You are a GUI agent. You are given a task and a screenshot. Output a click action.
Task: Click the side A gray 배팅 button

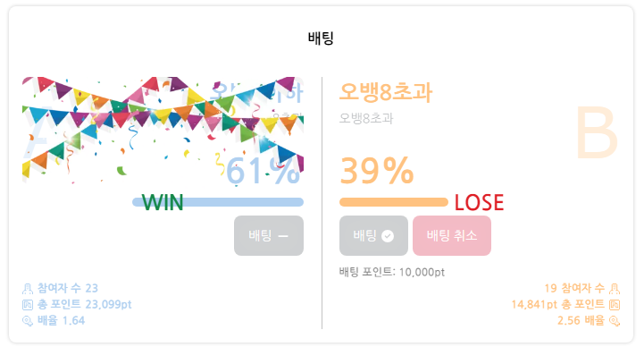[x=269, y=235]
